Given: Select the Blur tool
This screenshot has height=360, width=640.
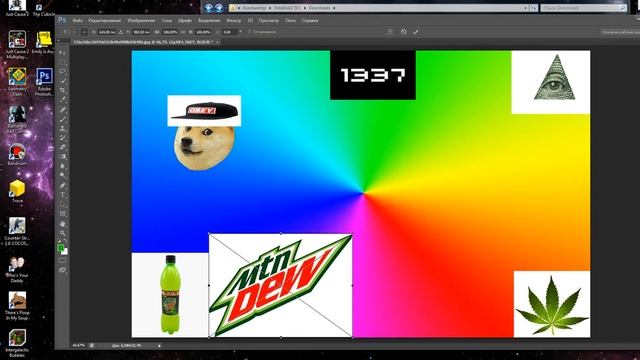Looking at the screenshot, I should 62,166.
